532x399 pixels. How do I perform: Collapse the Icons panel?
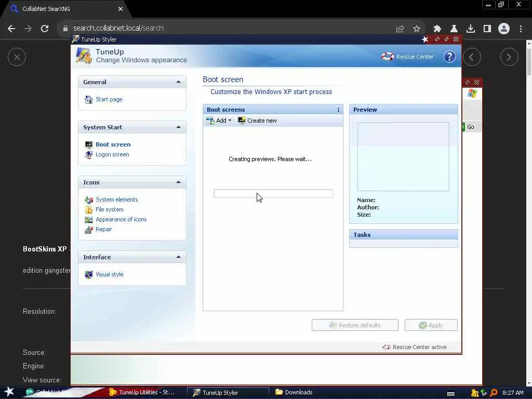(179, 182)
